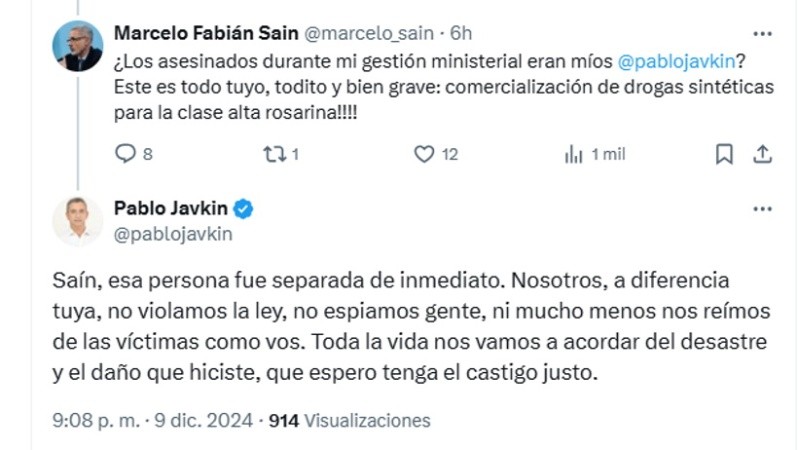
Task: Like Marcelo Sain's tweet with the heart
Action: click(425, 154)
